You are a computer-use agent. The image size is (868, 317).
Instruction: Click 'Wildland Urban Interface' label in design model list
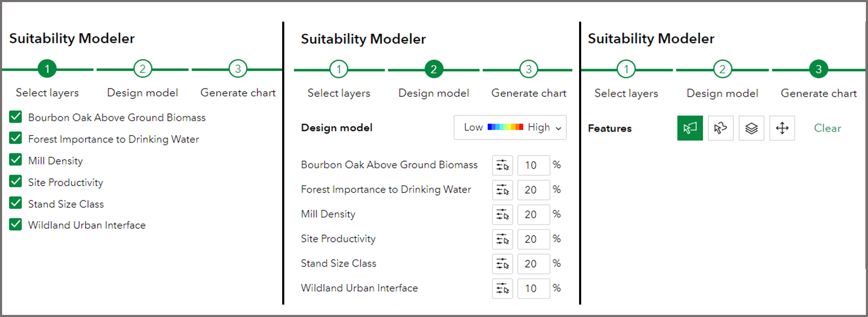coord(360,288)
